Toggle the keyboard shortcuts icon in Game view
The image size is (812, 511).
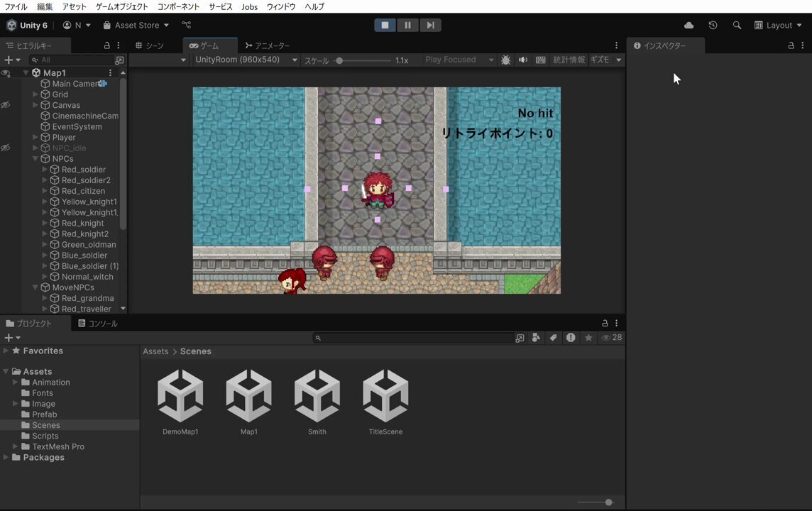pos(541,60)
